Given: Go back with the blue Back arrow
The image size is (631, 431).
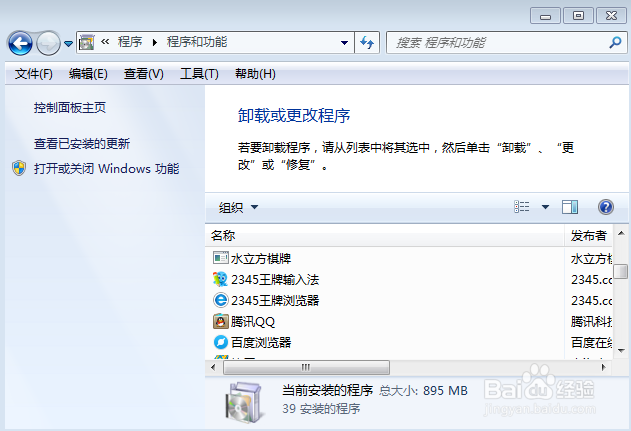Looking at the screenshot, I should pyautogui.click(x=20, y=43).
